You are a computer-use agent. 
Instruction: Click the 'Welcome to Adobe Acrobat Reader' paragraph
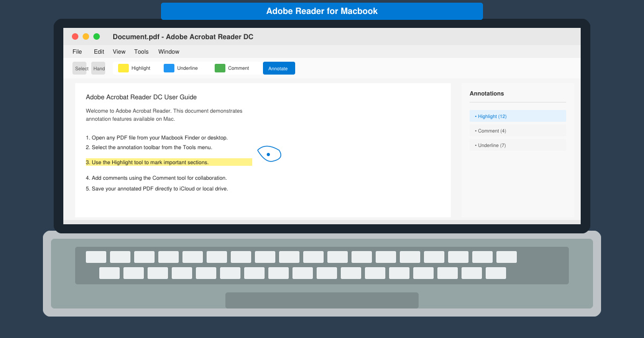coord(164,115)
